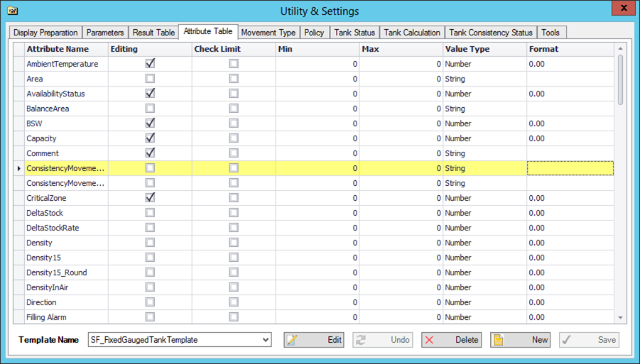Switch to the Parameters tab
Viewport: 640px width, 364px height.
pos(105,33)
